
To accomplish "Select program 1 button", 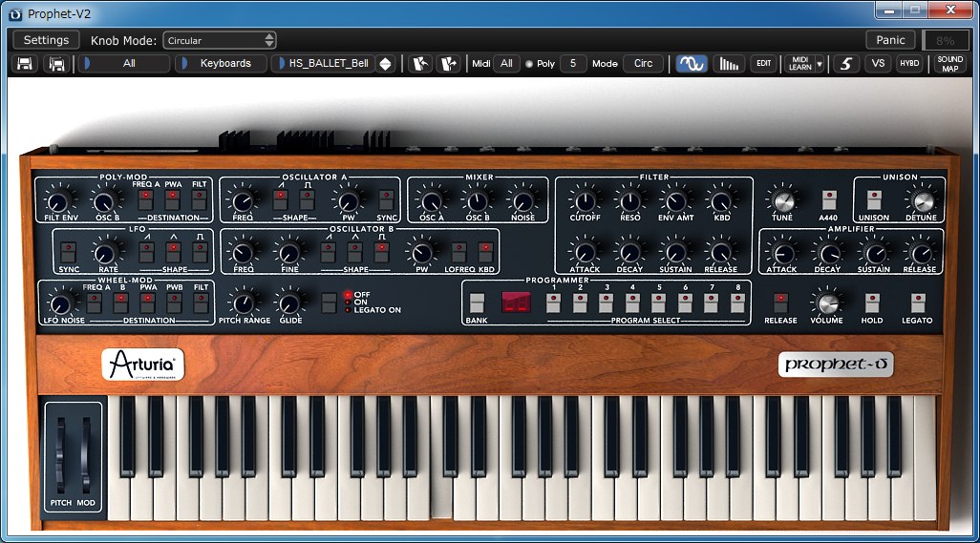I will pos(553,303).
